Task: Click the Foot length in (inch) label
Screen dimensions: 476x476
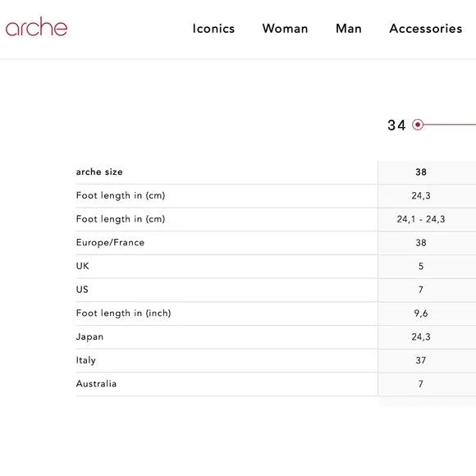Action: click(x=123, y=313)
